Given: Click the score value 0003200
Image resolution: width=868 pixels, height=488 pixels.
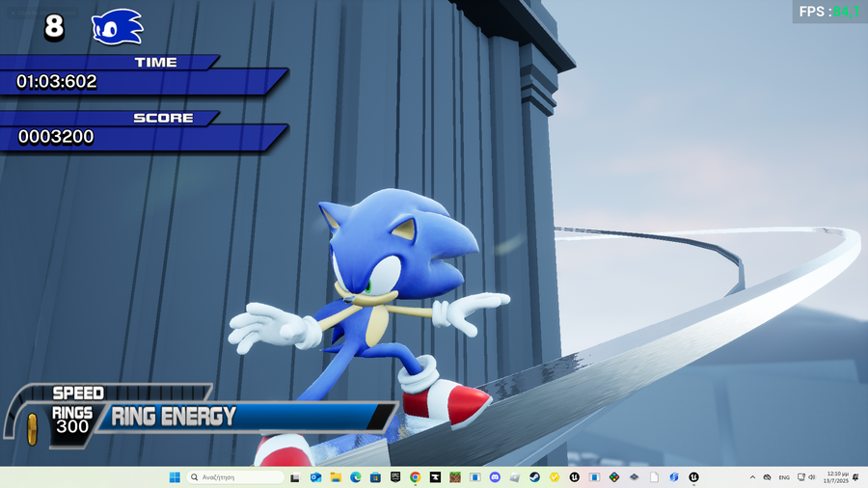Looking at the screenshot, I should 56,137.
